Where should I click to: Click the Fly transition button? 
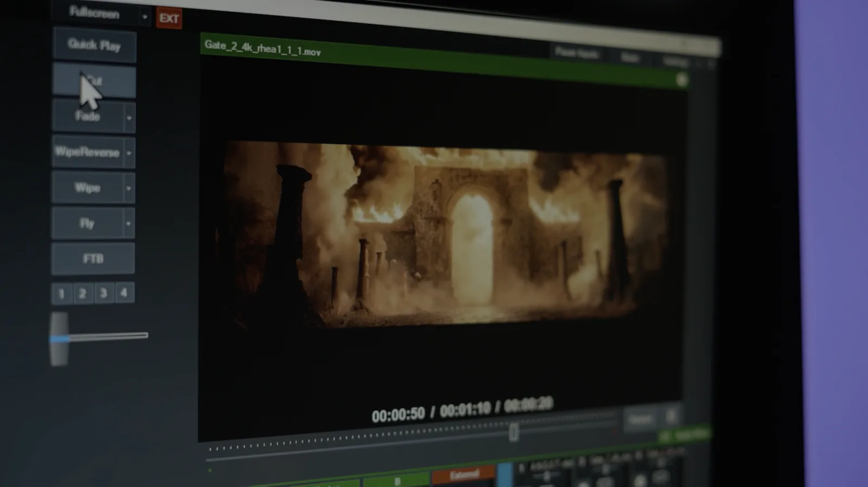pos(87,223)
